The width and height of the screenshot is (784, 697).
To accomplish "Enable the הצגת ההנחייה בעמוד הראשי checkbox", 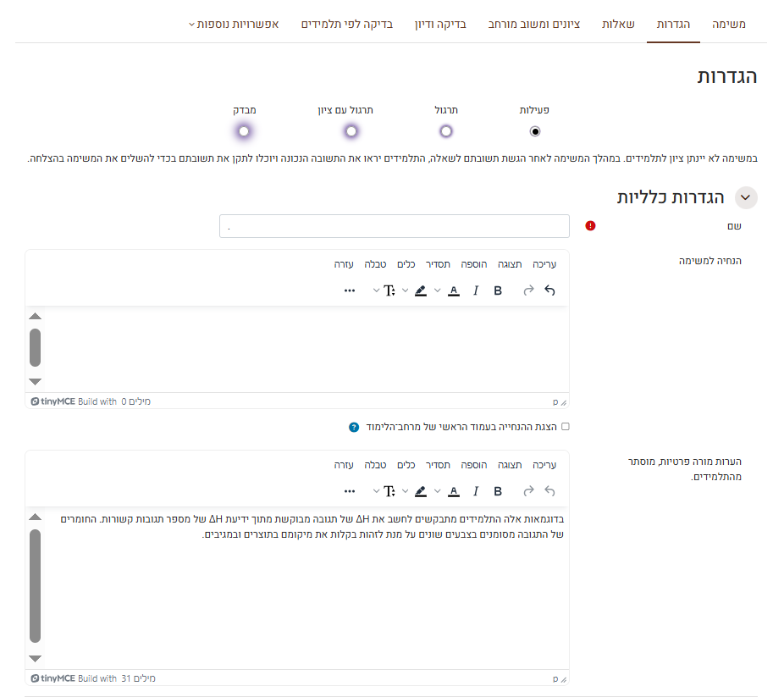I will coord(566,427).
